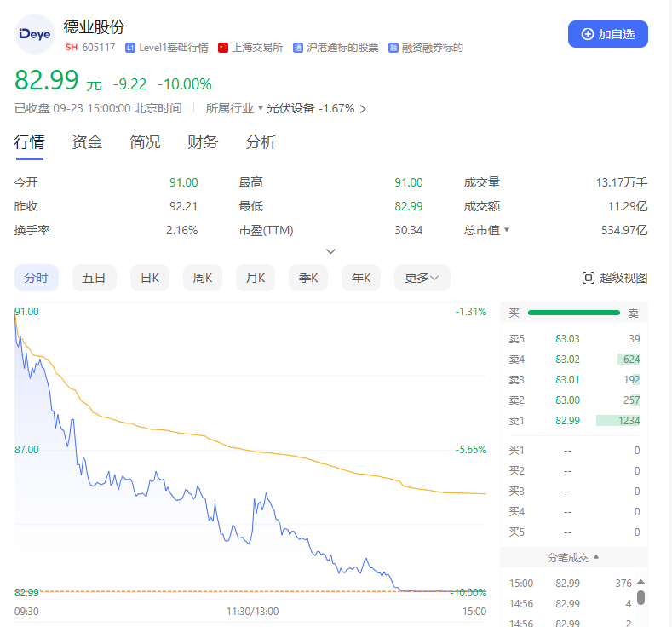Click the China flag Shanghai exchange icon
Viewport: 672px width, 627px height.
coord(223,48)
